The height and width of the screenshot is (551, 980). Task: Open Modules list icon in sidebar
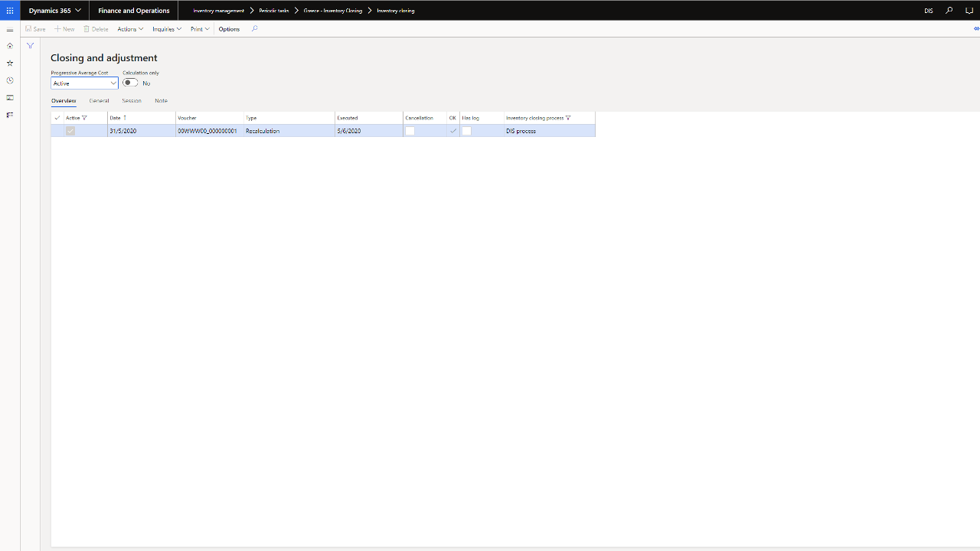(x=10, y=115)
